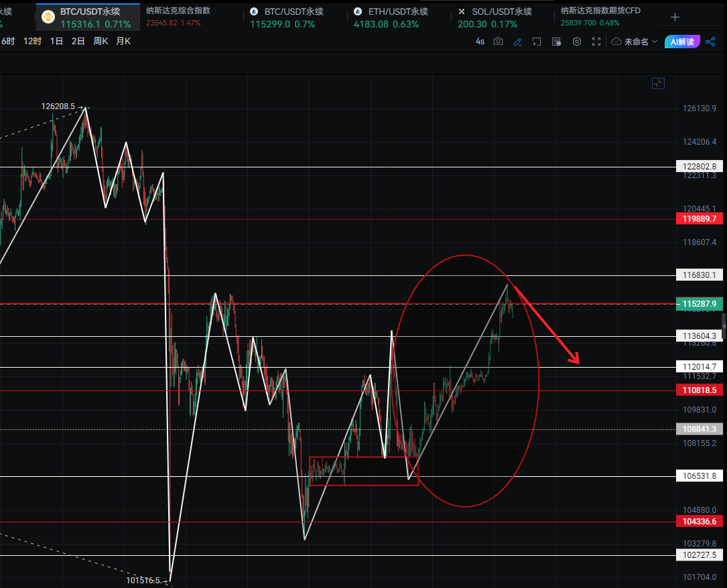Switch to 周K weekly timeframe

click(x=101, y=41)
